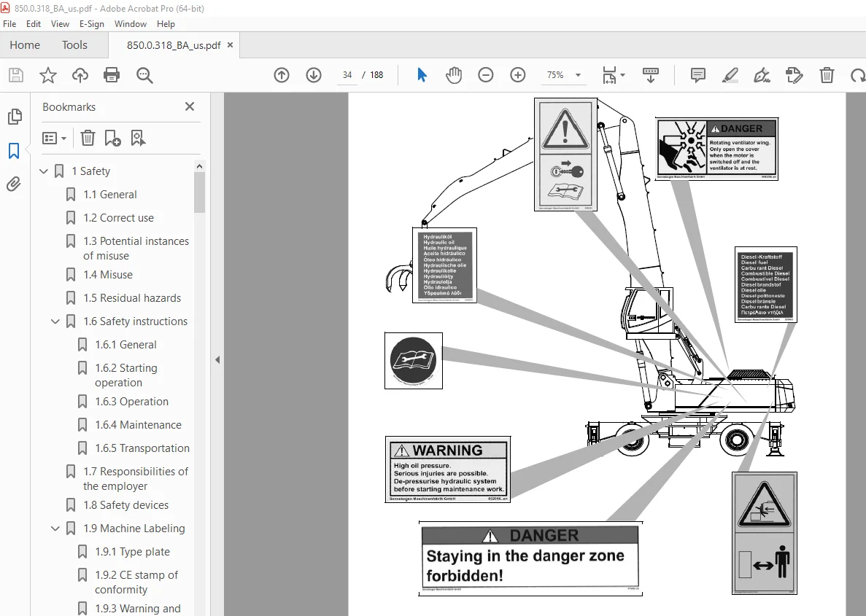This screenshot has height=616, width=866.
Task: Delete selected bookmark in panel
Action: click(x=88, y=138)
